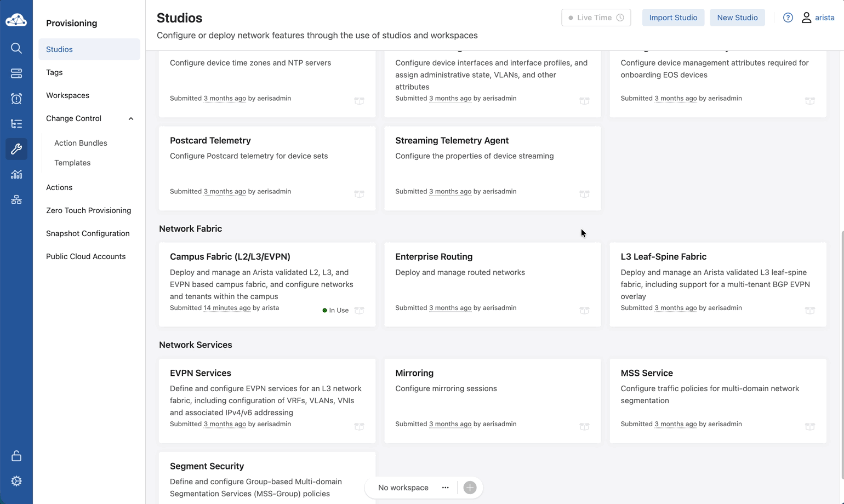The height and width of the screenshot is (504, 844).
Task: Open the Segment Security studio
Action: tap(267, 478)
